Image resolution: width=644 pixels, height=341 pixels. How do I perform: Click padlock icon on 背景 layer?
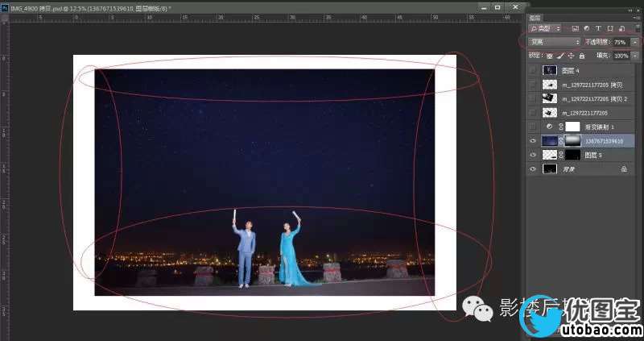click(x=624, y=169)
